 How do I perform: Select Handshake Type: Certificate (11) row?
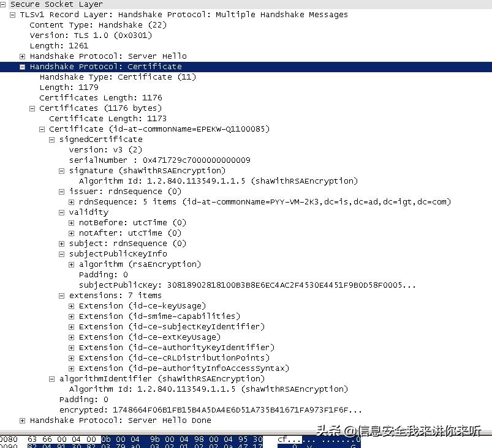pos(118,77)
